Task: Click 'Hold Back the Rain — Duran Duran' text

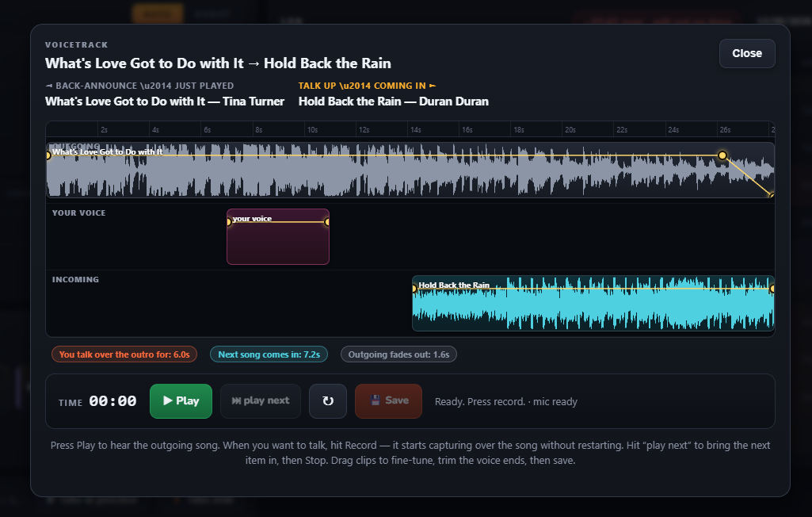Action: [x=394, y=101]
